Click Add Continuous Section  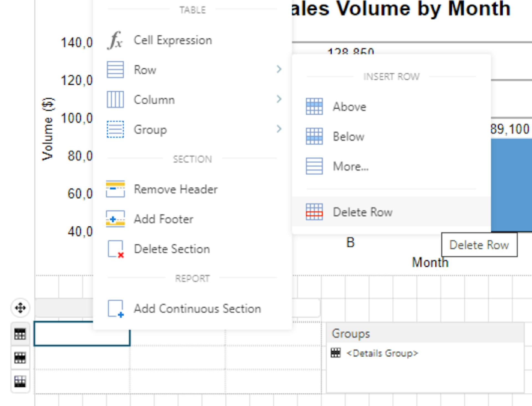[197, 309]
